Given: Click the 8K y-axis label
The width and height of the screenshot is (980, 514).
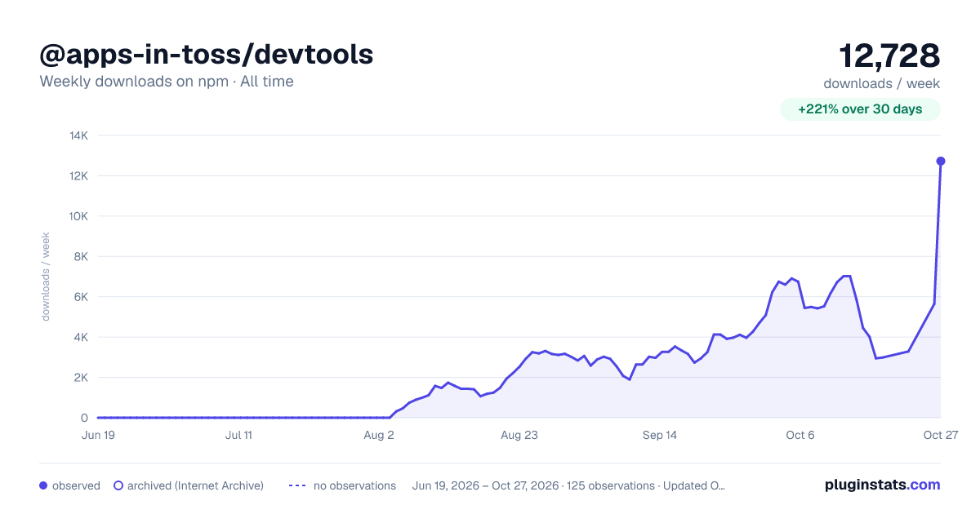Looking at the screenshot, I should coord(82,256).
